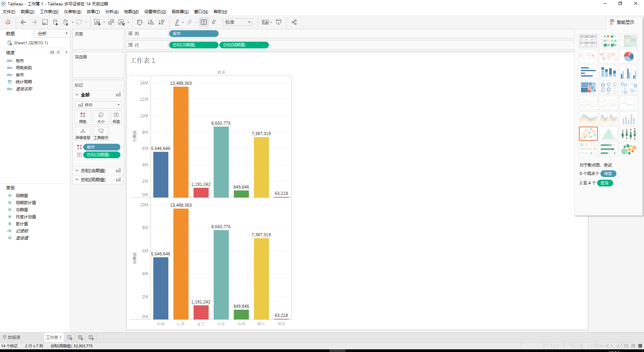644x352 pixels.
Task: Enter presentation mode with the monitor icon
Action: tap(278, 22)
